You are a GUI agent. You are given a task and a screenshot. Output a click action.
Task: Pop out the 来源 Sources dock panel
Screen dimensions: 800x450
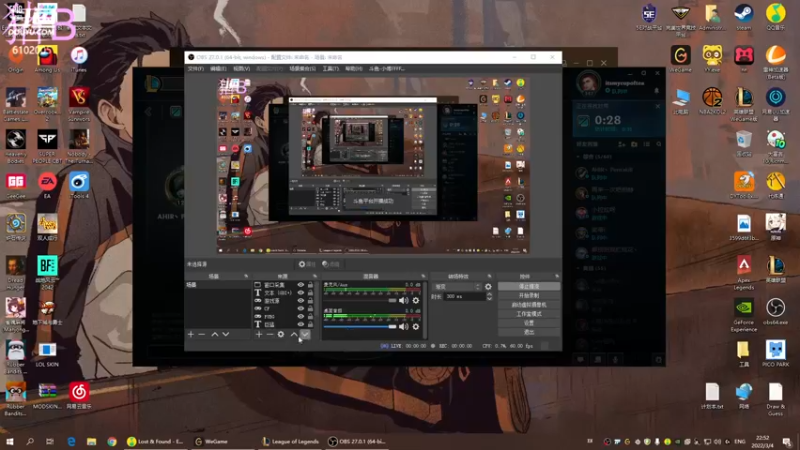tap(314, 276)
